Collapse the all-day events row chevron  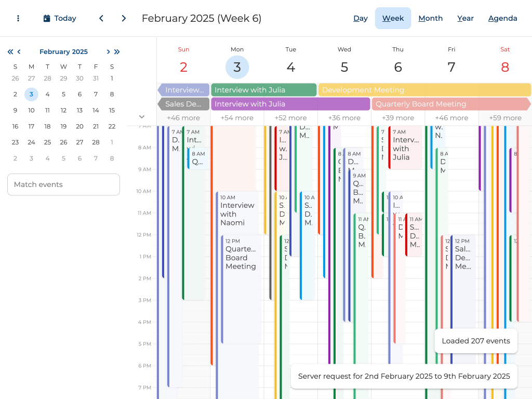(142, 117)
